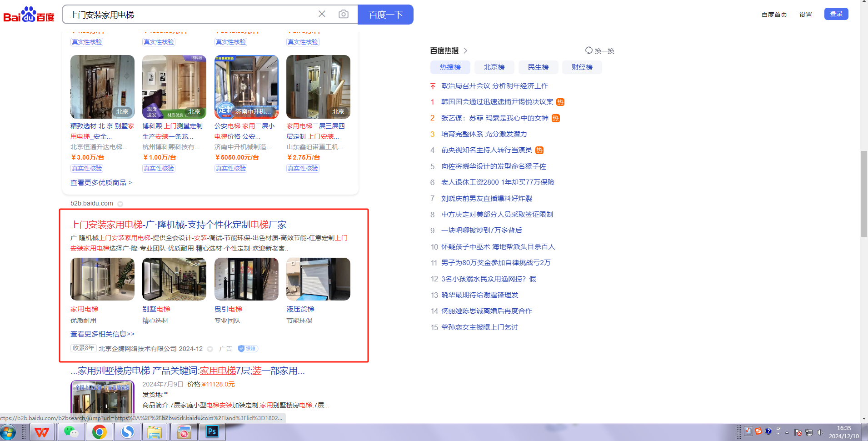The height and width of the screenshot is (441, 868).
Task: Click the camera image search icon
Action: (x=344, y=14)
